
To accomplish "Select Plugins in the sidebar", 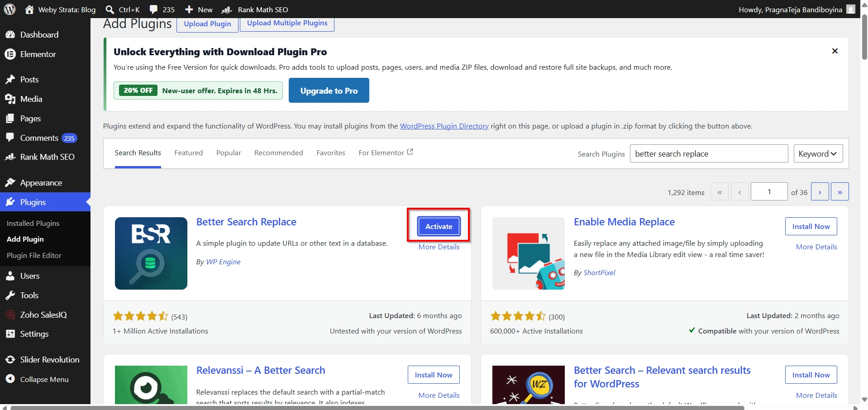I will pyautogui.click(x=45, y=202).
